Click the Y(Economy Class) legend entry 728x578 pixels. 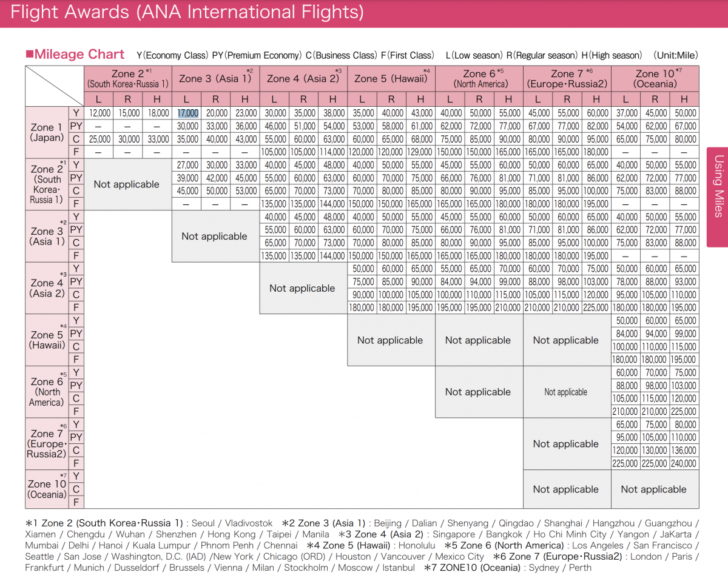click(x=172, y=55)
